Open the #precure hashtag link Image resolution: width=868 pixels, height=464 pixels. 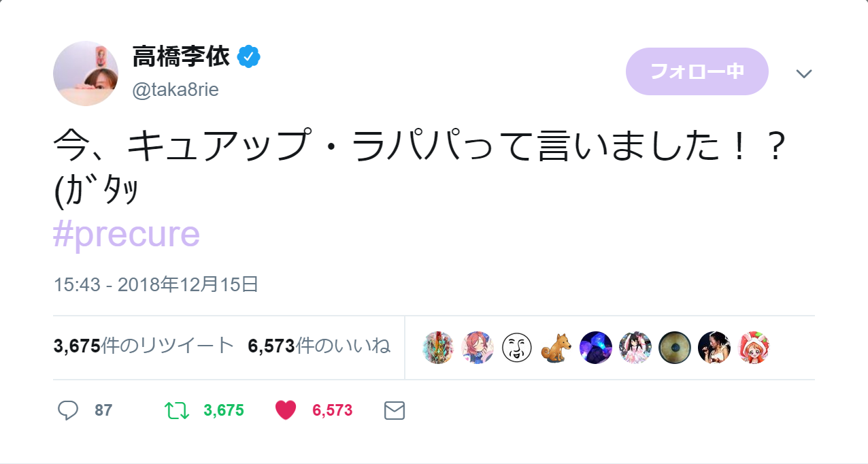(127, 235)
